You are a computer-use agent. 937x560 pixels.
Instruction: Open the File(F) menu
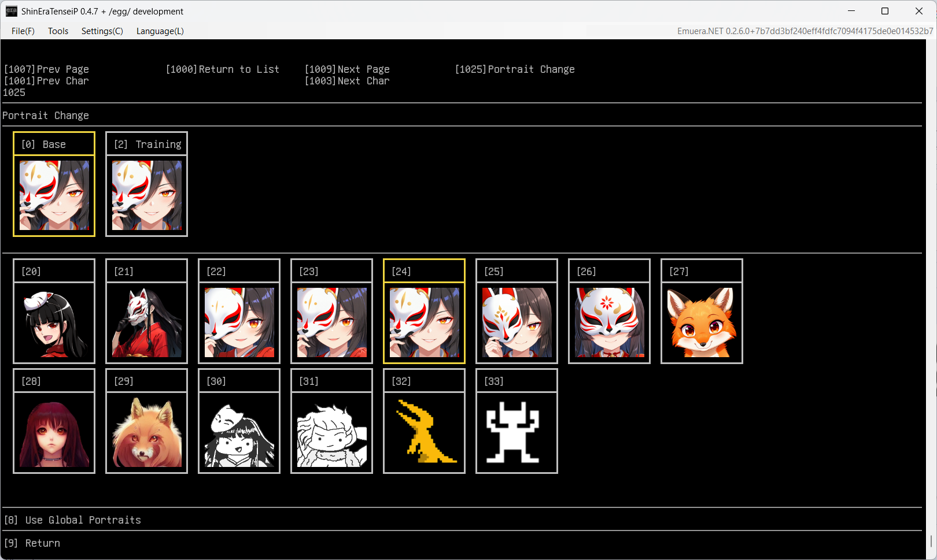tap(23, 31)
